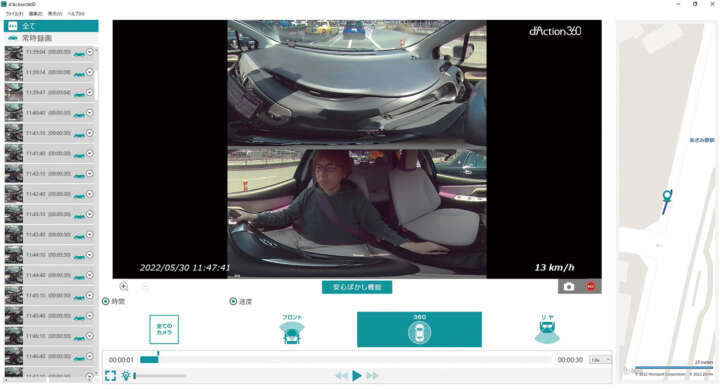Expand the 11:39:04 recording entry's arrow
Viewport: 720px width, 389px height.
(90, 52)
